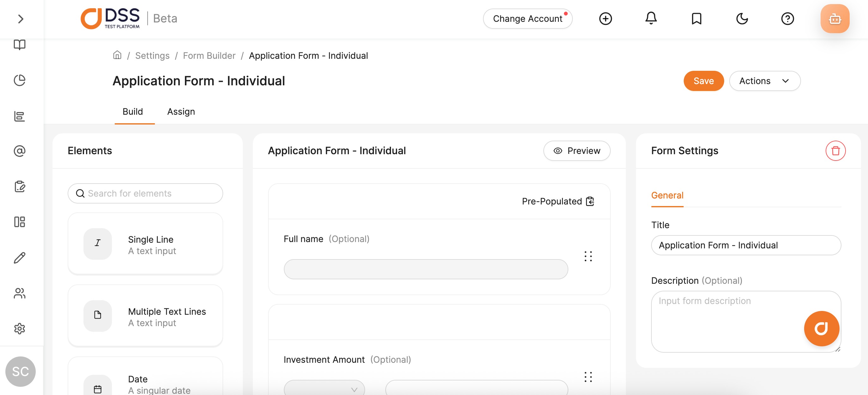
Task: Open the Actions dropdown
Action: [x=764, y=81]
